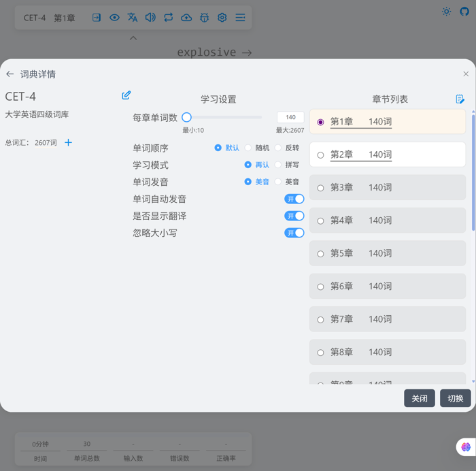Click the arrow after the word explosive
The image size is (476, 471).
tap(247, 53)
